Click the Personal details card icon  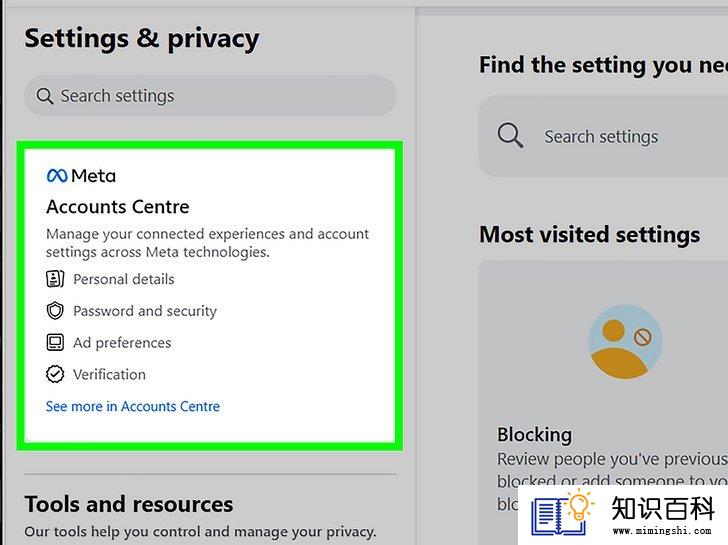[55, 279]
